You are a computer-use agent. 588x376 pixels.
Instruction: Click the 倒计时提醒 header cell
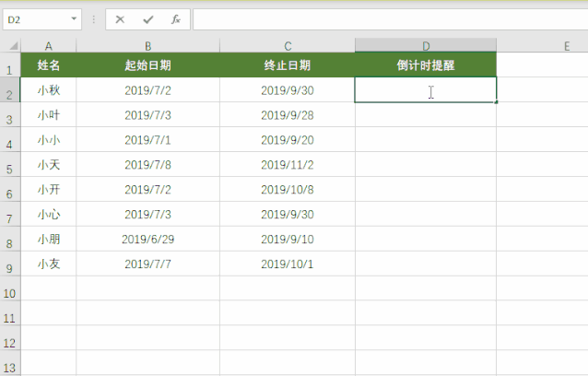pyautogui.click(x=426, y=65)
